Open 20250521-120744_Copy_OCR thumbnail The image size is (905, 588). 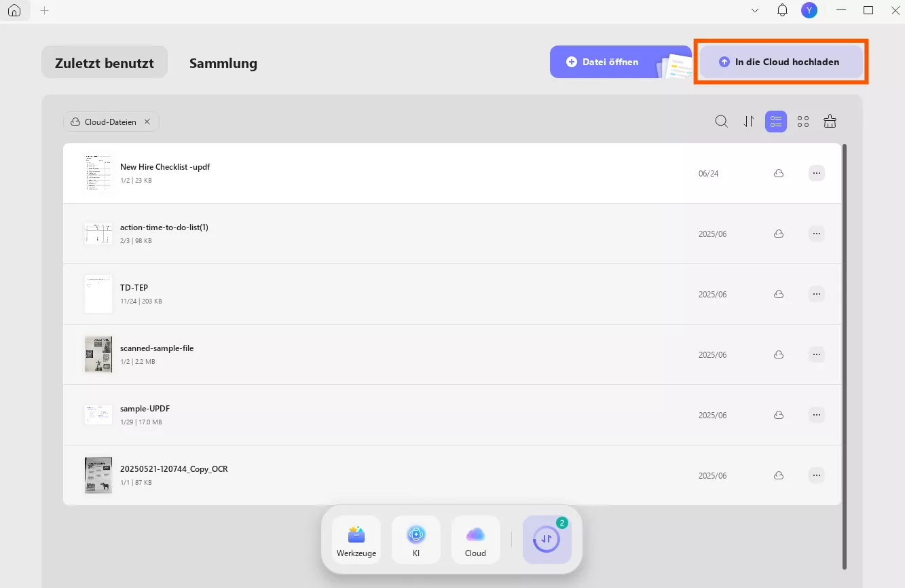(x=98, y=475)
